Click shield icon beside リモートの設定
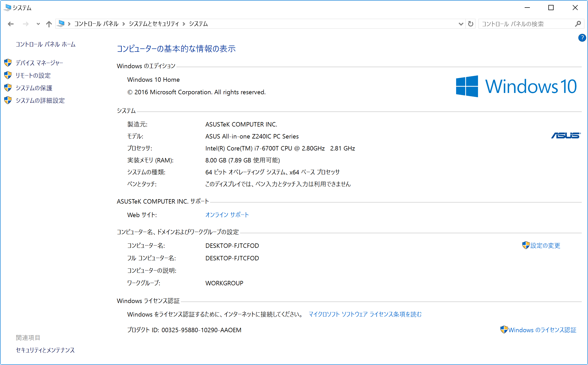Screen dimensions: 588x365 (x=8, y=75)
